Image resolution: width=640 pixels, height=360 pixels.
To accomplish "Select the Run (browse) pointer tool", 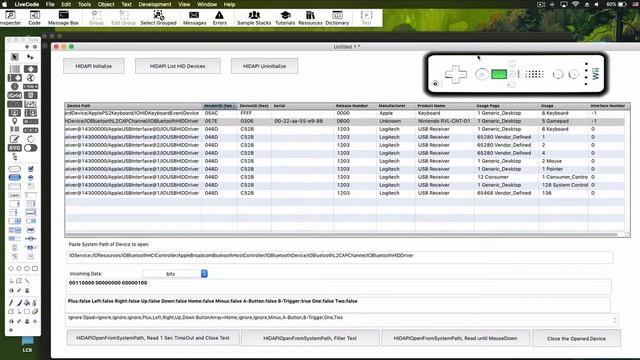I will 15,57.
